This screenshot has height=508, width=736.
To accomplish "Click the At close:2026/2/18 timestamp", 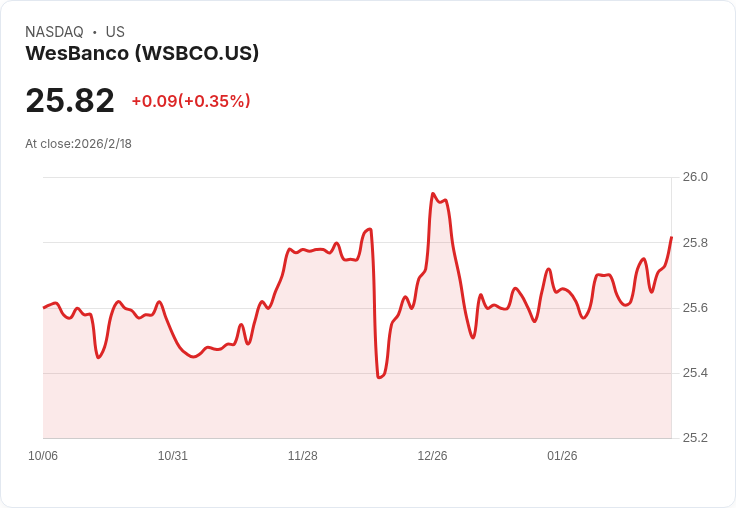I will [78, 144].
